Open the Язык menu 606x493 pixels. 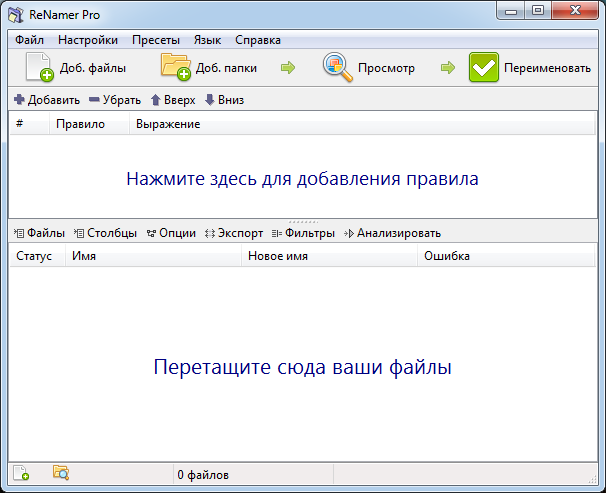(208, 40)
